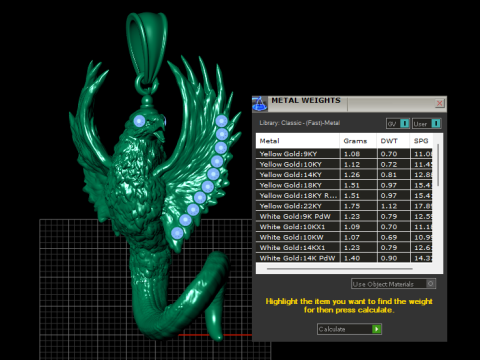Click grams value 1.09 for 10KX1
480x360 pixels.
[352, 227]
